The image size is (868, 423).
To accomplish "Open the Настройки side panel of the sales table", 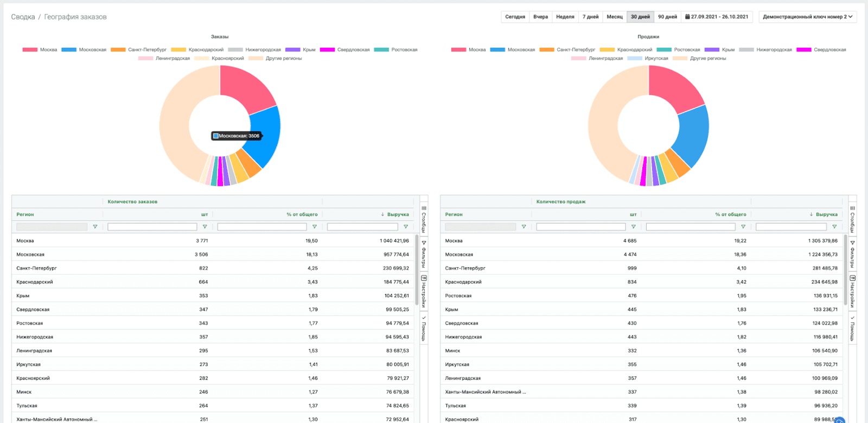I will click(852, 291).
